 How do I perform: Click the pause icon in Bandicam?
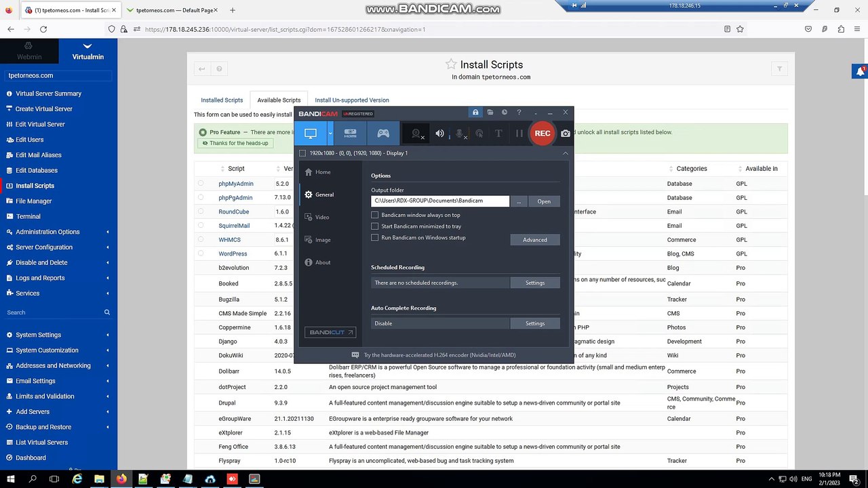pyautogui.click(x=519, y=134)
